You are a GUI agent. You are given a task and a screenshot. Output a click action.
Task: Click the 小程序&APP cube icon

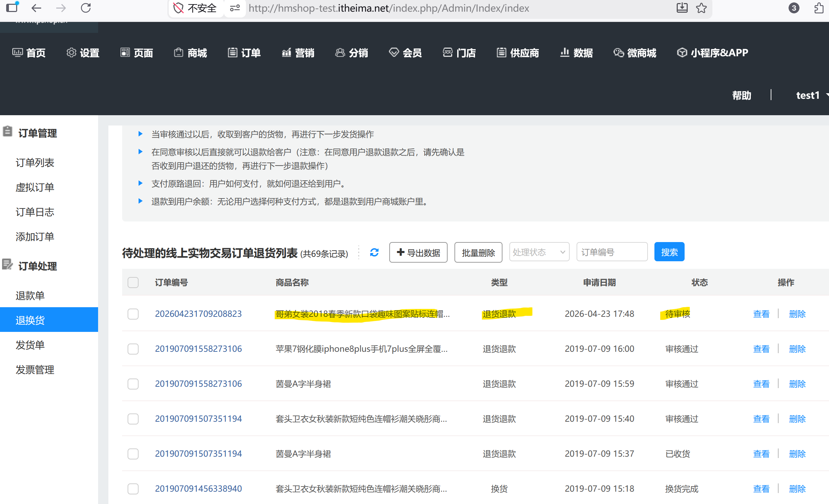(x=682, y=52)
